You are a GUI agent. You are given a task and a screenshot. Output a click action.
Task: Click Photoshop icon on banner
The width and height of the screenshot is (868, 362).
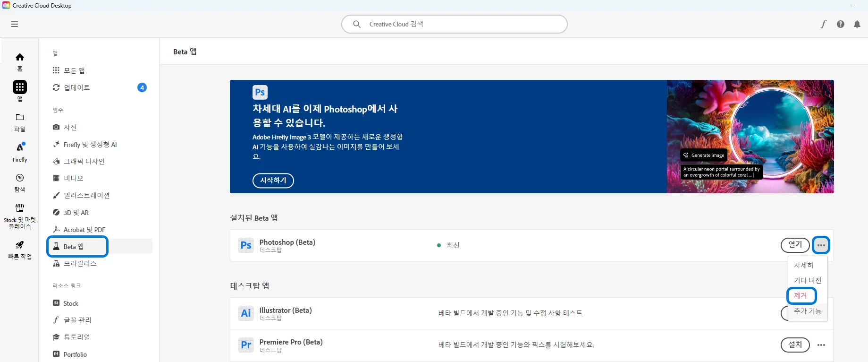coord(260,92)
